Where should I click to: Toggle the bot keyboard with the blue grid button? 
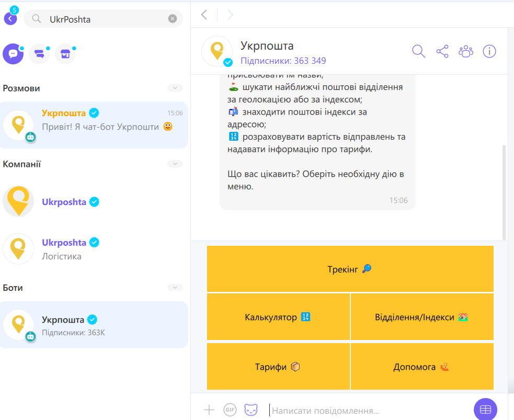click(x=485, y=409)
